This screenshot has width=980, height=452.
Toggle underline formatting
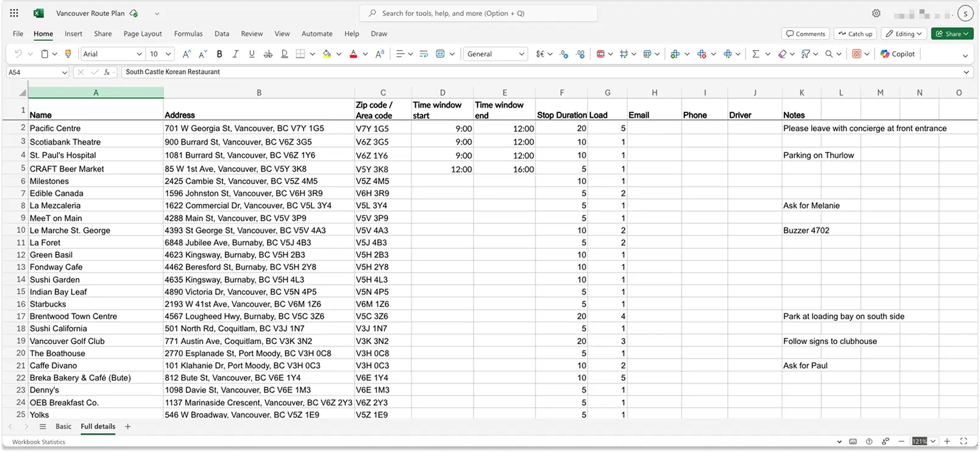(252, 54)
